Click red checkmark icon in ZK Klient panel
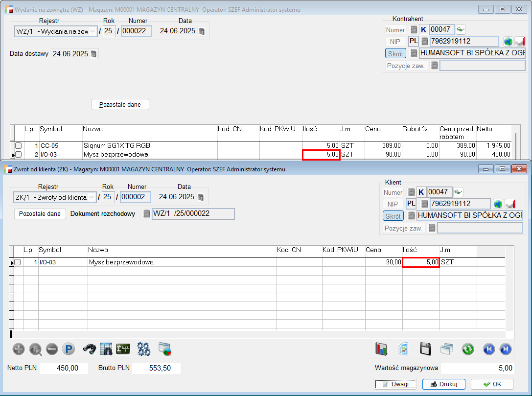The height and width of the screenshot is (396, 532). pyautogui.click(x=510, y=204)
